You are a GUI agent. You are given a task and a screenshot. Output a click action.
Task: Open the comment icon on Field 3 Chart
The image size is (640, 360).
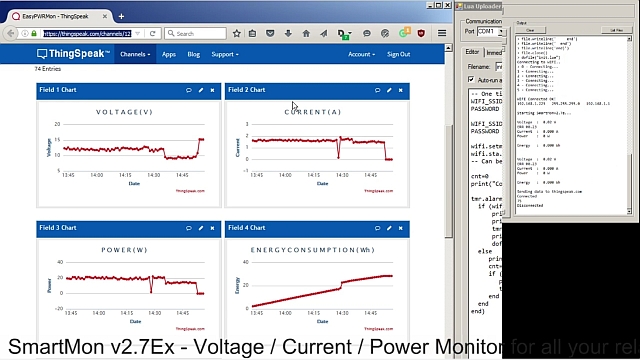click(x=189, y=228)
